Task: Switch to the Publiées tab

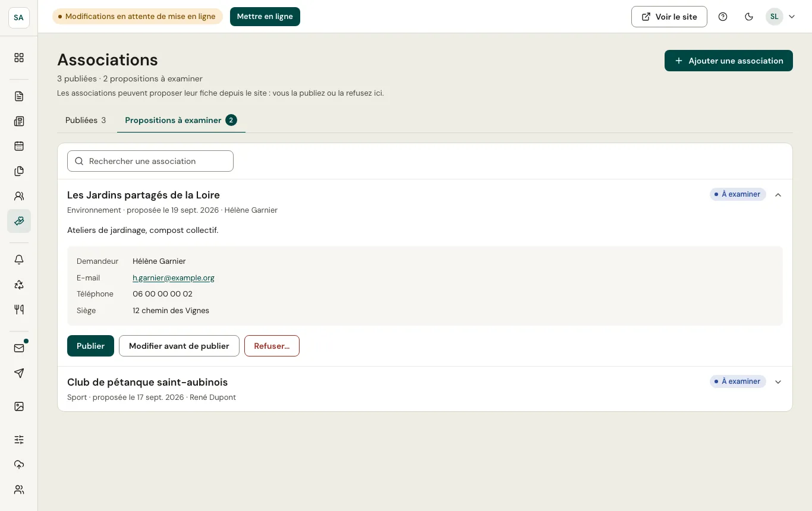Action: pyautogui.click(x=86, y=120)
